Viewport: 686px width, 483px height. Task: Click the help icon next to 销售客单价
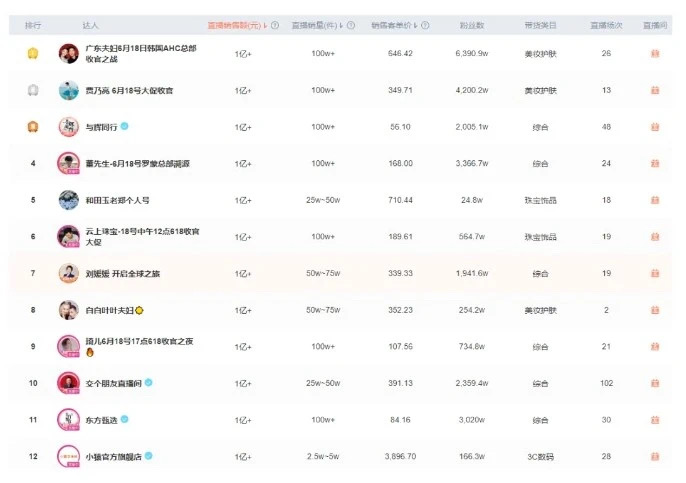pos(425,25)
